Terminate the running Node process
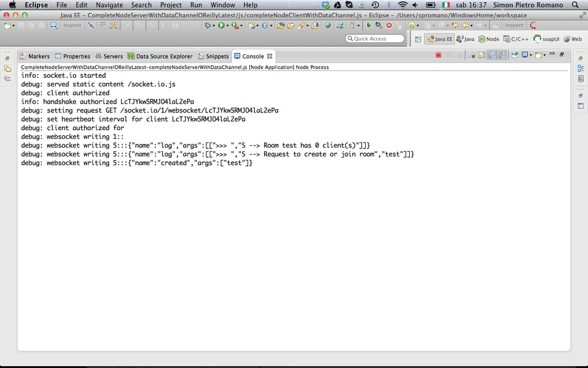Viewport: 588px width, 368px height. [x=438, y=55]
